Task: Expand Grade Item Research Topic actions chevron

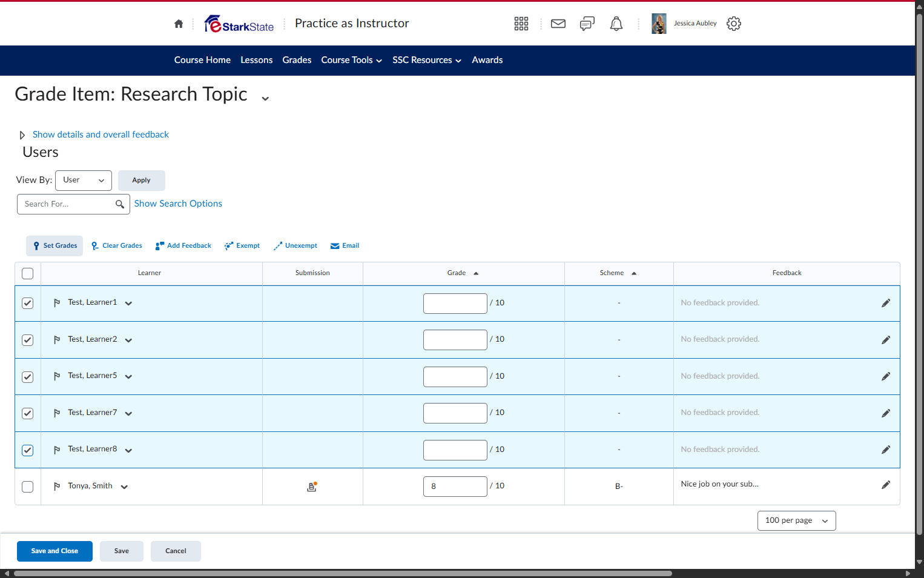Action: 265,98
